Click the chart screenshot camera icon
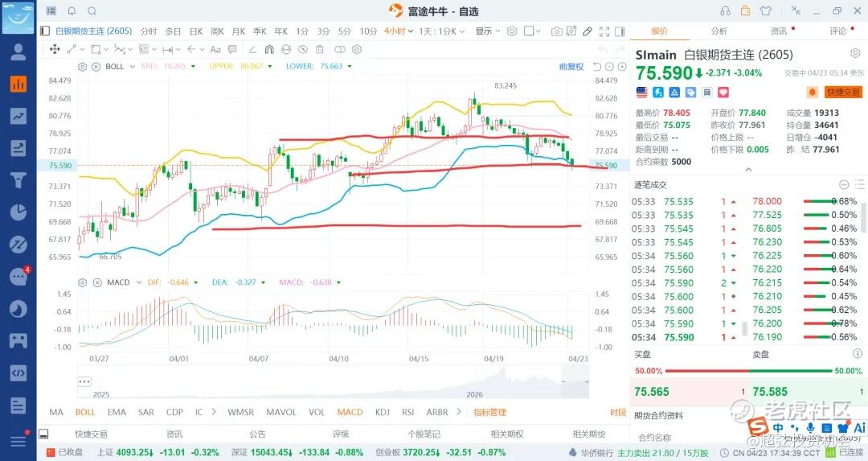This screenshot has width=868, height=461. (x=556, y=31)
